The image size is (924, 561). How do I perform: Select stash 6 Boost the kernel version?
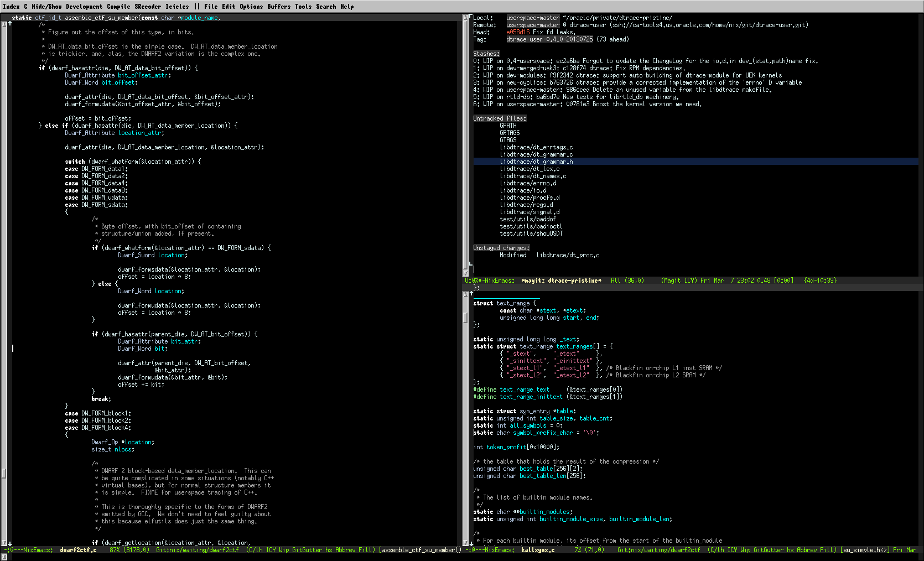click(x=588, y=104)
